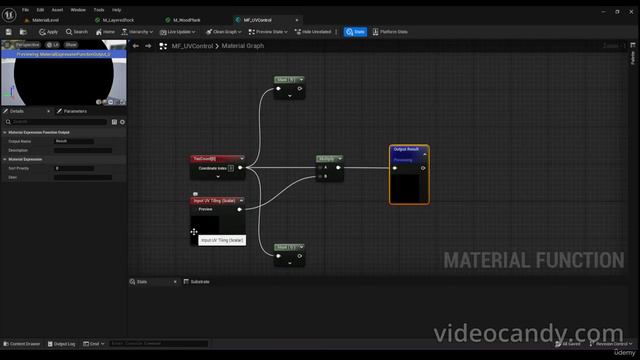The height and width of the screenshot is (360, 640).
Task: Click the Description input field
Action: pos(83,150)
